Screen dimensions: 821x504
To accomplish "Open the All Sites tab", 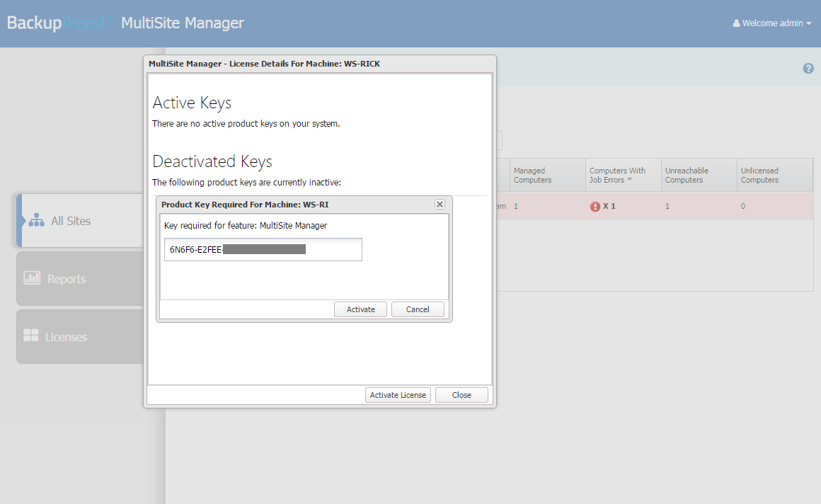I will pyautogui.click(x=81, y=221).
